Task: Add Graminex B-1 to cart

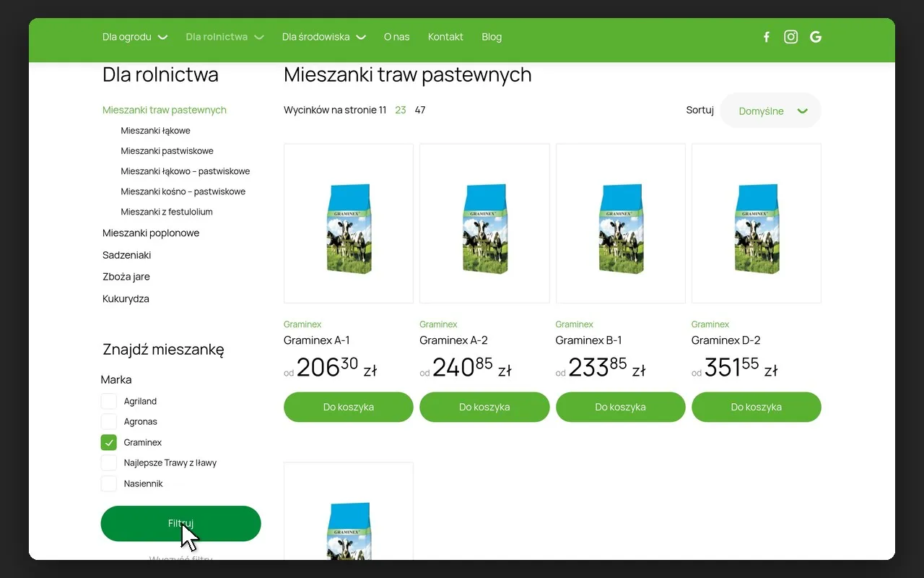Action: click(x=620, y=407)
